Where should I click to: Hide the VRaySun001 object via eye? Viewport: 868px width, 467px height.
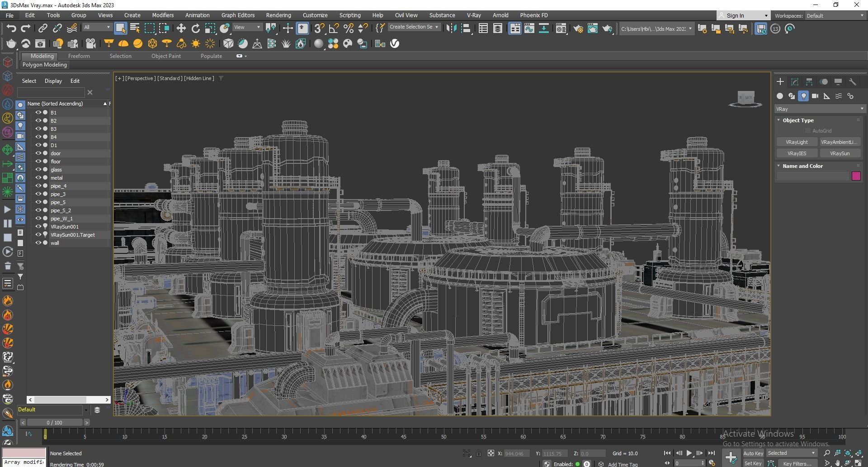(38, 226)
